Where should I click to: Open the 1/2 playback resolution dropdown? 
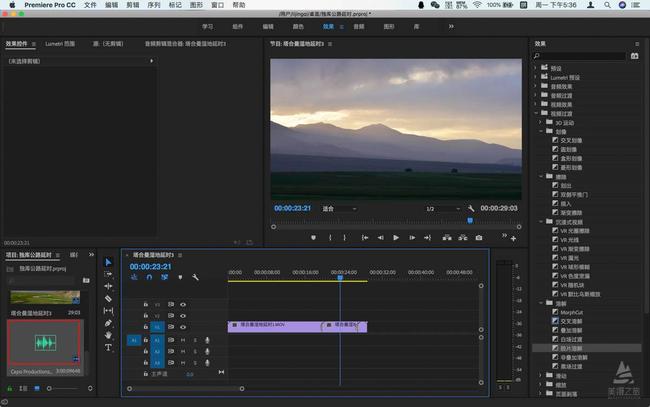click(443, 208)
